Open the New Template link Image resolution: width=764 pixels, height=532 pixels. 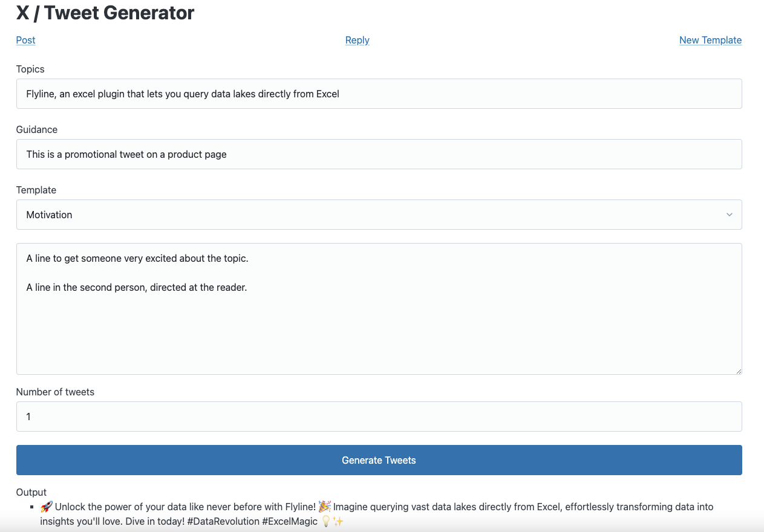point(710,40)
